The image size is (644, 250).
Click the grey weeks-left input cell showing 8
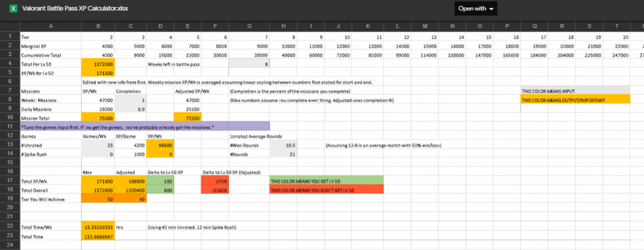click(x=249, y=64)
